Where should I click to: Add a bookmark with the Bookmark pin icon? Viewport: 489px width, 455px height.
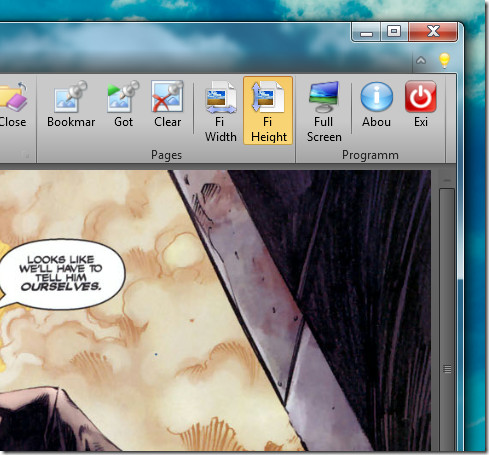click(x=71, y=104)
